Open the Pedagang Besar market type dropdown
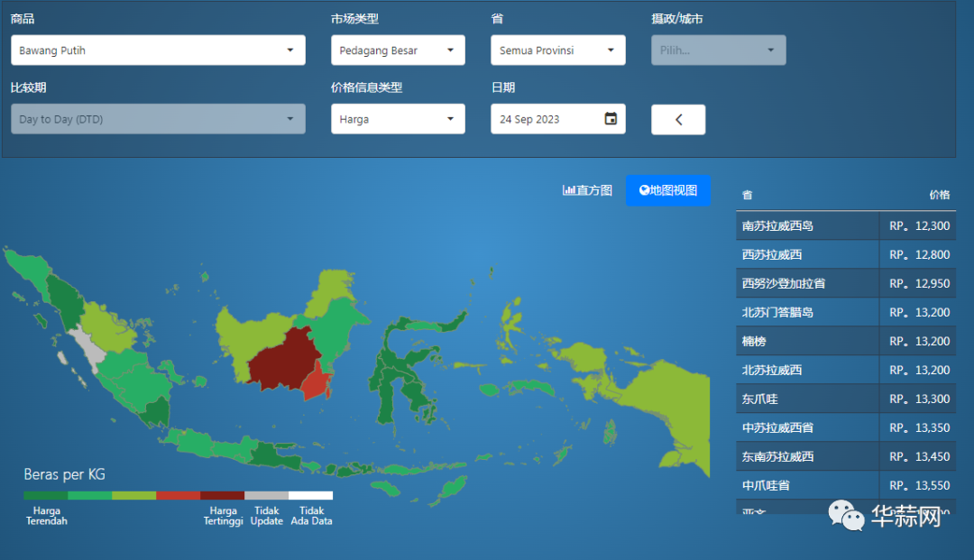This screenshot has height=560, width=974. [398, 50]
